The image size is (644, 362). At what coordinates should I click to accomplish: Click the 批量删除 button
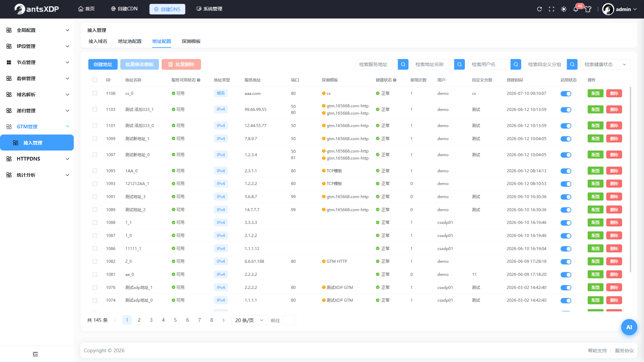(x=181, y=64)
